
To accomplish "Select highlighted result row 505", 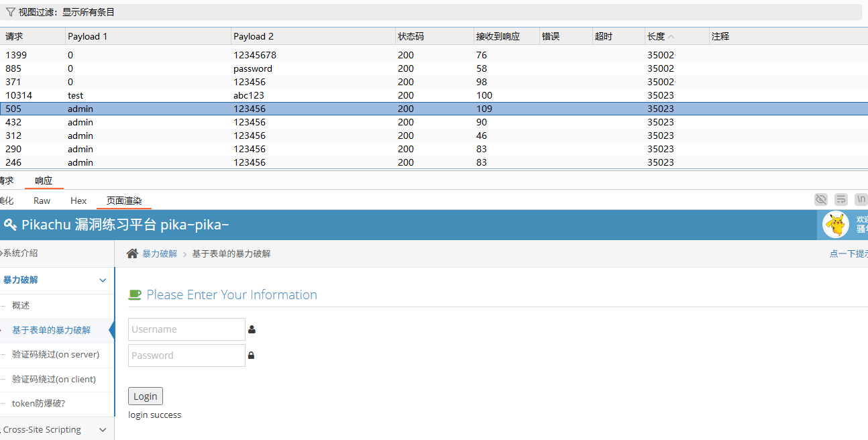I will 434,109.
